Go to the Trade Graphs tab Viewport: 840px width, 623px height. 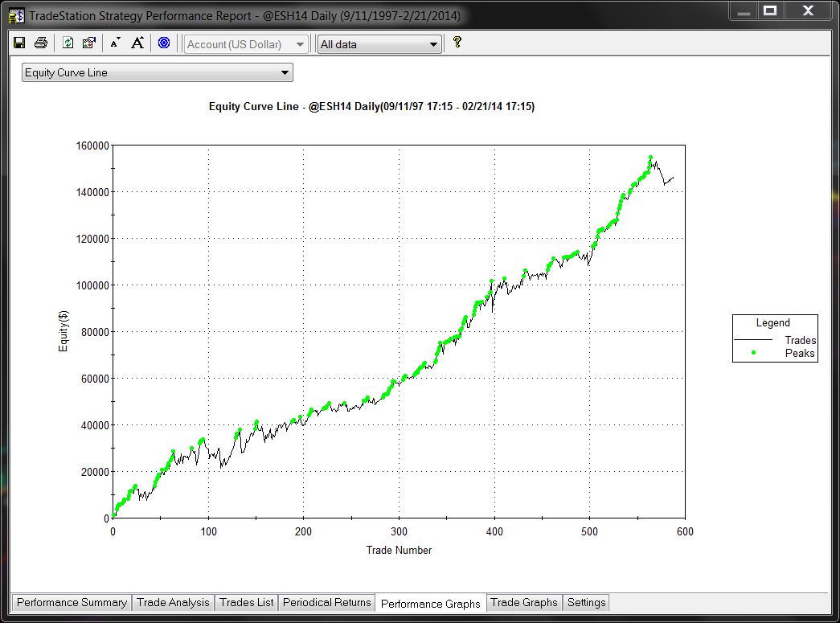pyautogui.click(x=524, y=603)
